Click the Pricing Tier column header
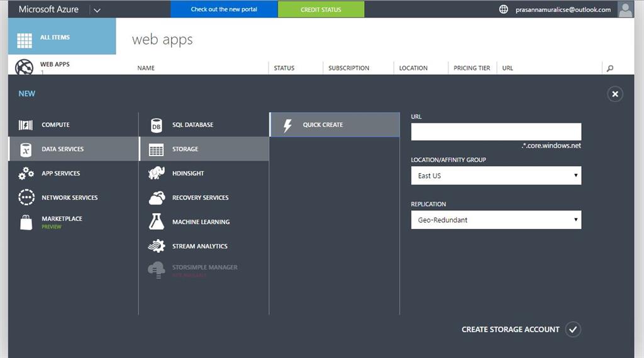 coord(472,68)
